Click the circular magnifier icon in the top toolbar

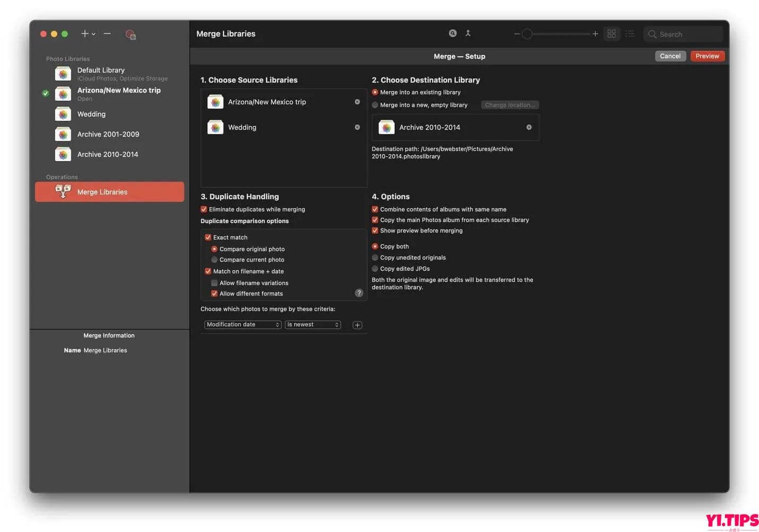coord(453,33)
